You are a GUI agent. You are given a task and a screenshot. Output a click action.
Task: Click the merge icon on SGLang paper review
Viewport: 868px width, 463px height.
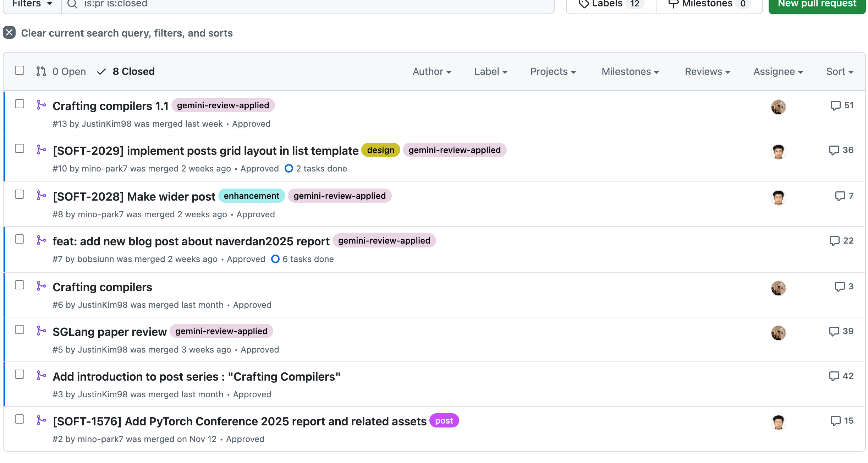[x=42, y=331]
